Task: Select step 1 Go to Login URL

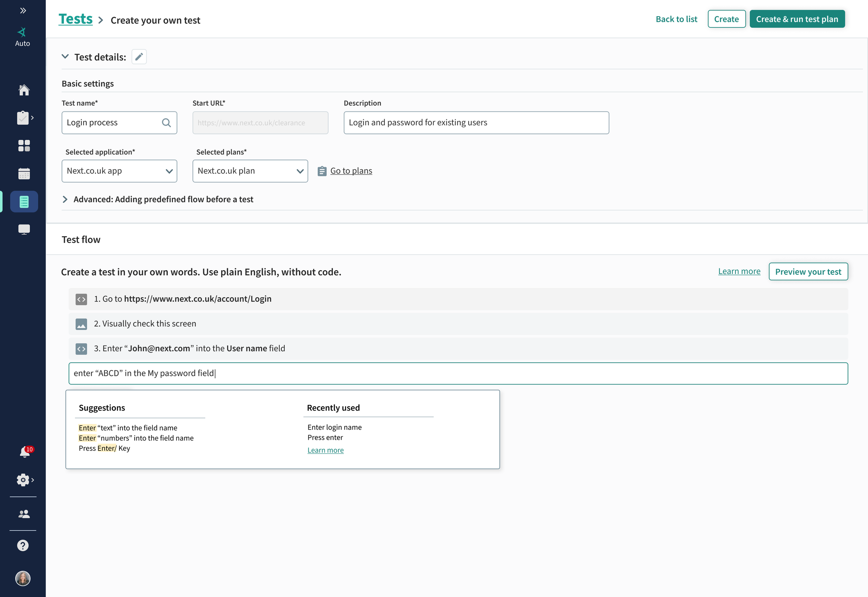Action: [x=458, y=299]
